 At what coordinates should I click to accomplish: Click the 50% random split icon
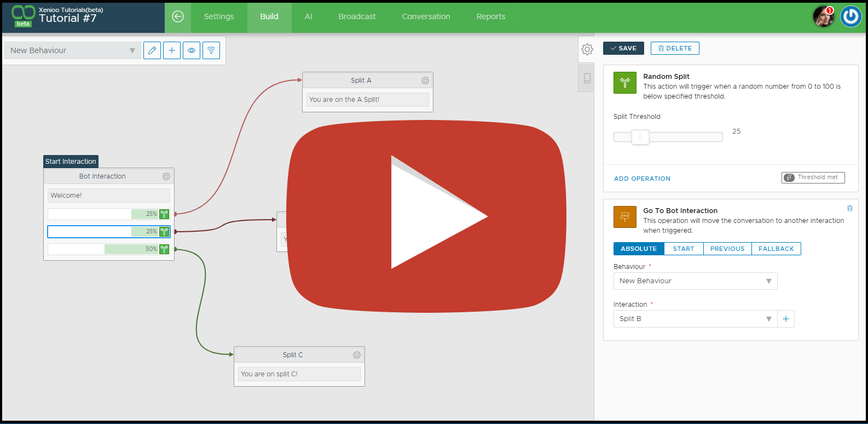point(164,249)
